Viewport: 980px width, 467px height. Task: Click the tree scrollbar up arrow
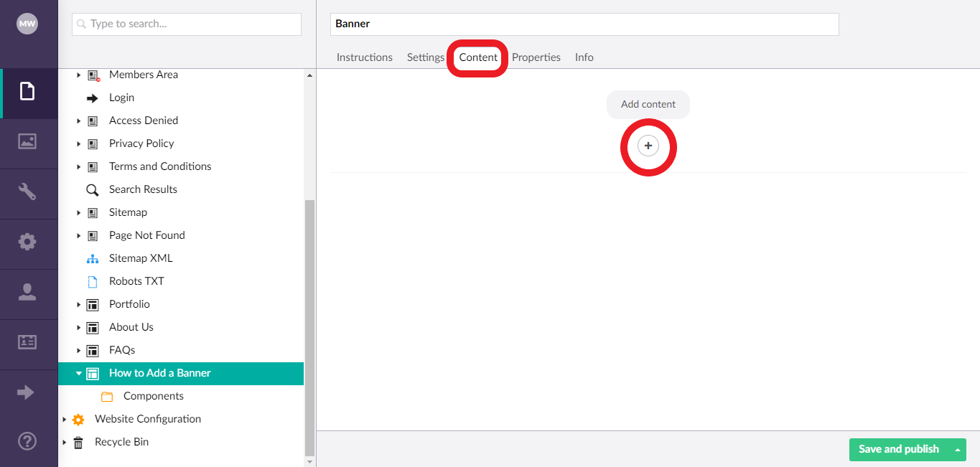click(309, 75)
